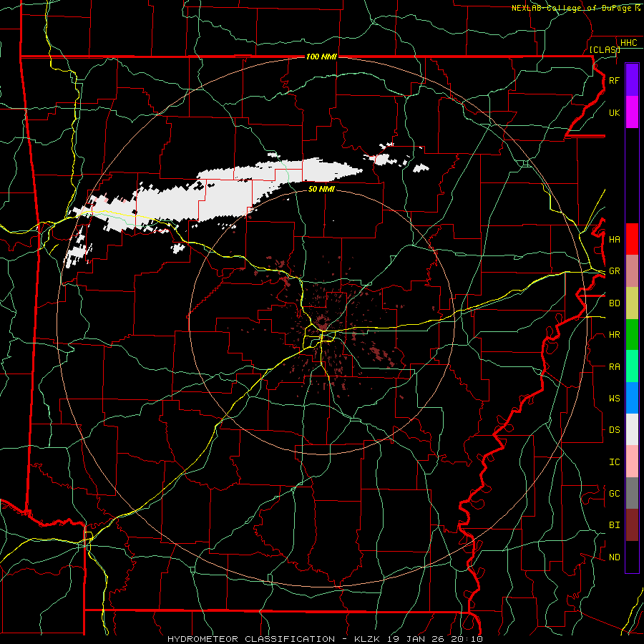Click the UK magenta legend swatch
The image size is (644, 644).
click(632, 112)
